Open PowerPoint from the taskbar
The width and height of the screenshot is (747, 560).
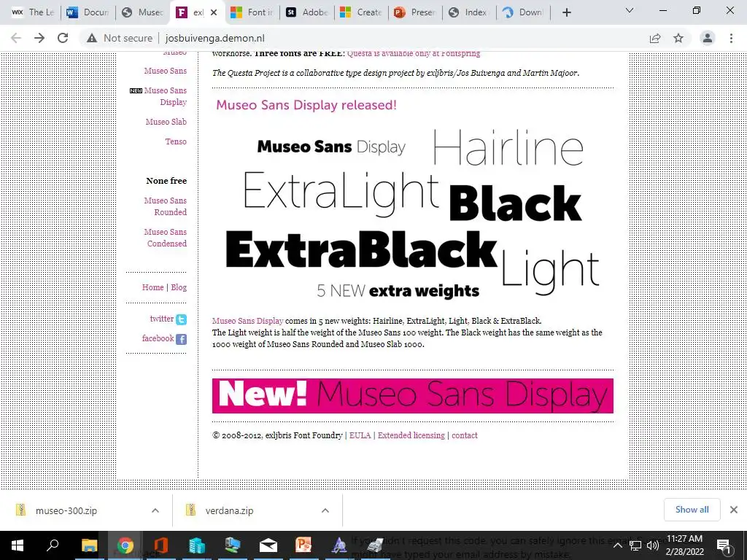303,545
